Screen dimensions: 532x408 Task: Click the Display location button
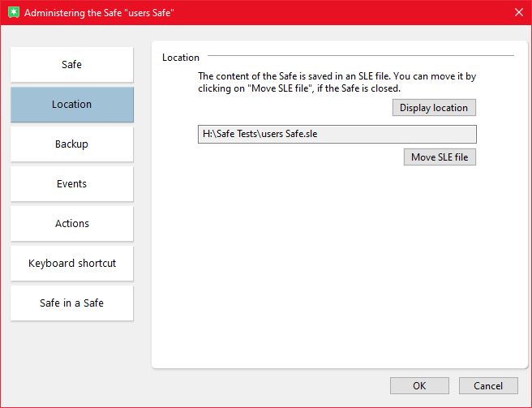tap(434, 108)
